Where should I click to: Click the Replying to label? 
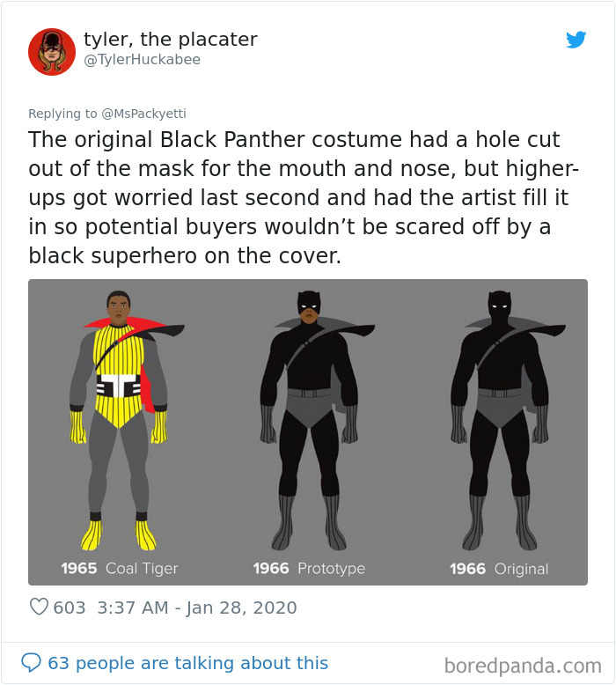tap(62, 114)
